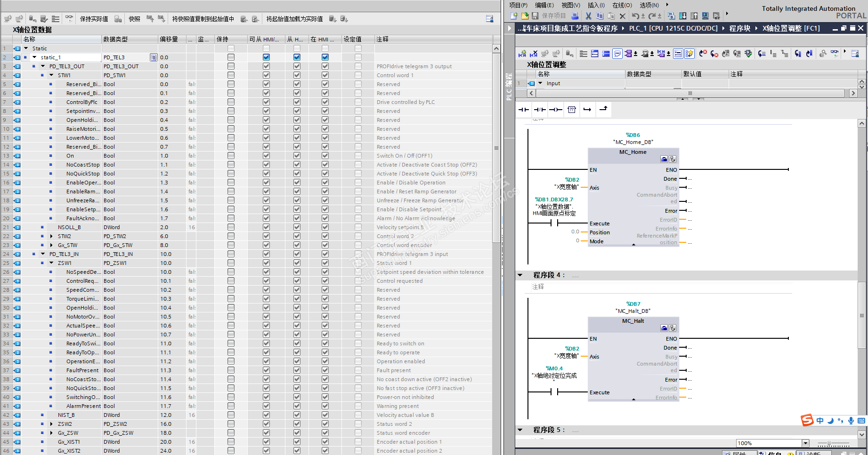Toggle network comments speech-bubble icon
This screenshot has width=868, height=455.
617,54
